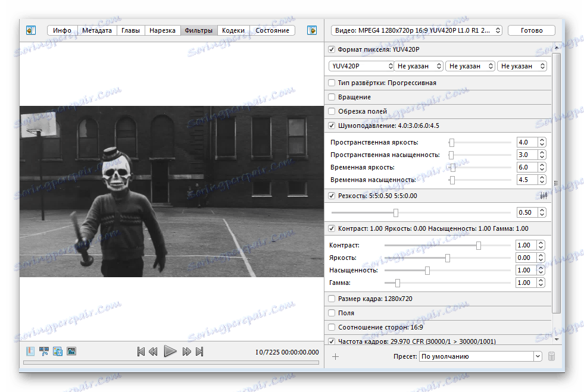584x392 pixels.
Task: Click the fast-forward double-arrow icon
Action: point(186,352)
